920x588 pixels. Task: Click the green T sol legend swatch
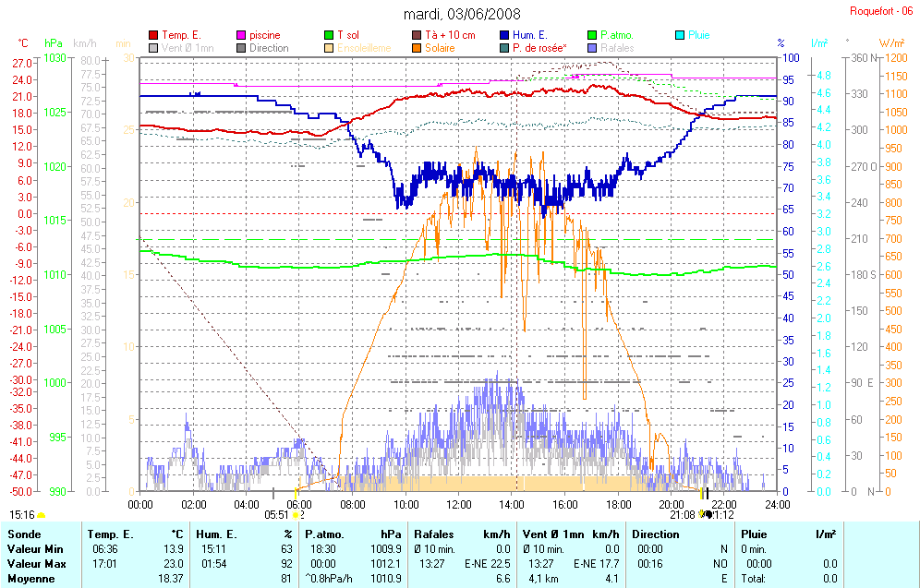tap(329, 35)
